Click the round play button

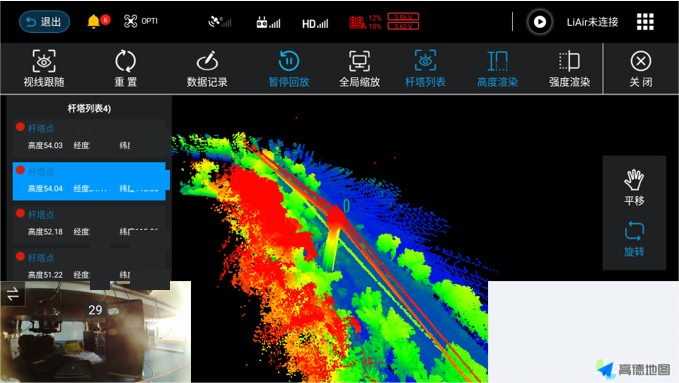coord(540,22)
